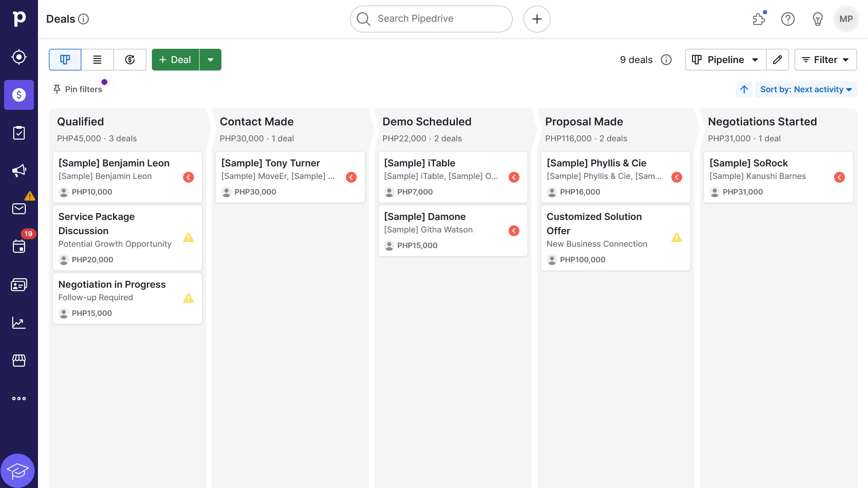Open the Marketplace icon in sidebar
The width and height of the screenshot is (868, 488).
point(19,360)
